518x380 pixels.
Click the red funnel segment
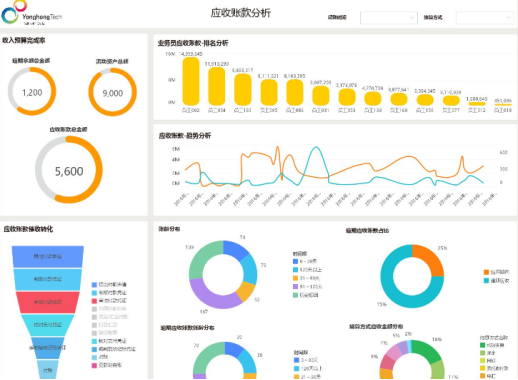[x=48, y=302]
